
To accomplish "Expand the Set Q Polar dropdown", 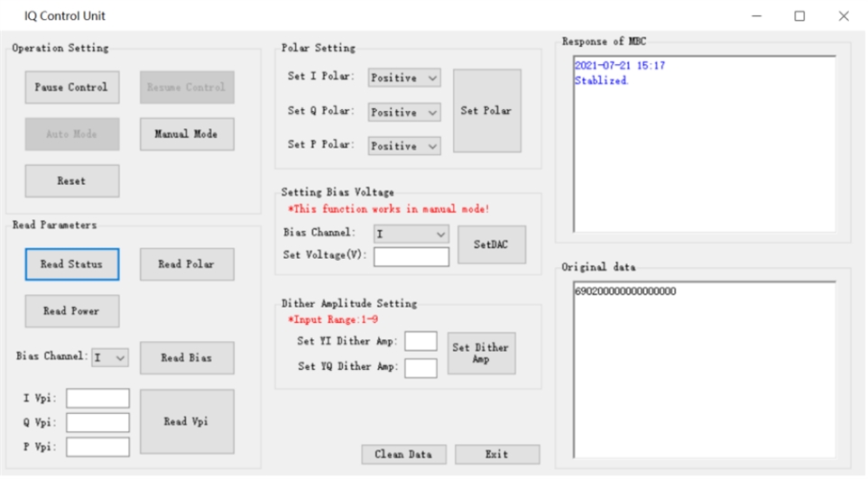I will point(404,113).
